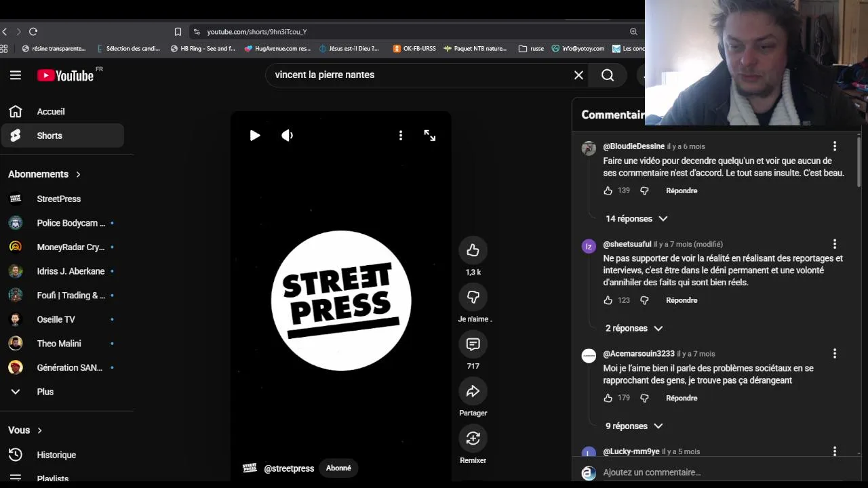
Task: Open the OK-FB-URSS bookmark
Action: (x=414, y=49)
